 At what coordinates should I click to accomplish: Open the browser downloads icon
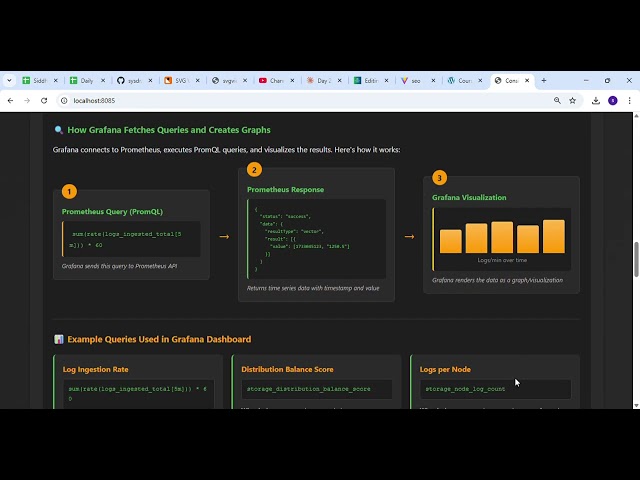click(596, 100)
